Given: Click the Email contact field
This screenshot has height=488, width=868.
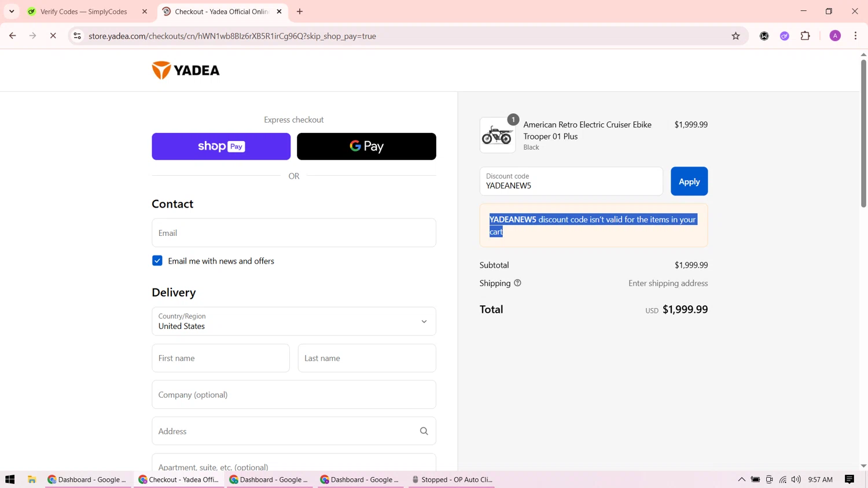Looking at the screenshot, I should coord(294,232).
